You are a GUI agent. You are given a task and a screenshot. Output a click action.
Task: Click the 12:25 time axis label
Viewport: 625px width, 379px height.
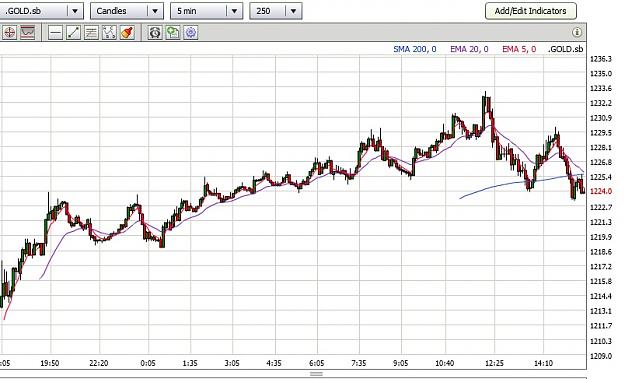point(494,363)
